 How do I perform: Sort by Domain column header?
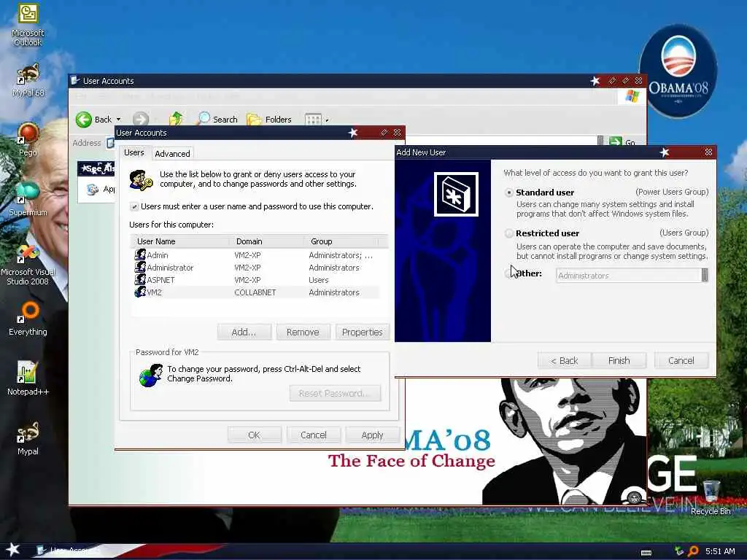266,241
